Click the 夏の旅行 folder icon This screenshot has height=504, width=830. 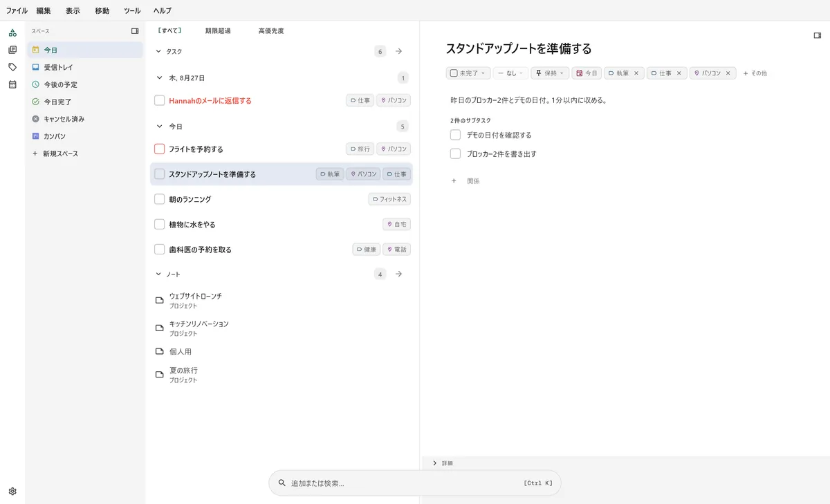(160, 374)
